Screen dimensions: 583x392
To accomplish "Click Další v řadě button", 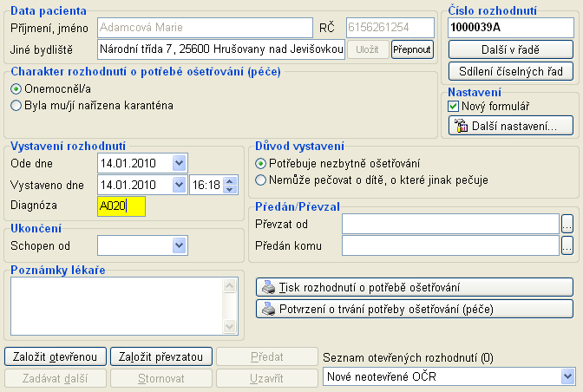I will tap(510, 49).
